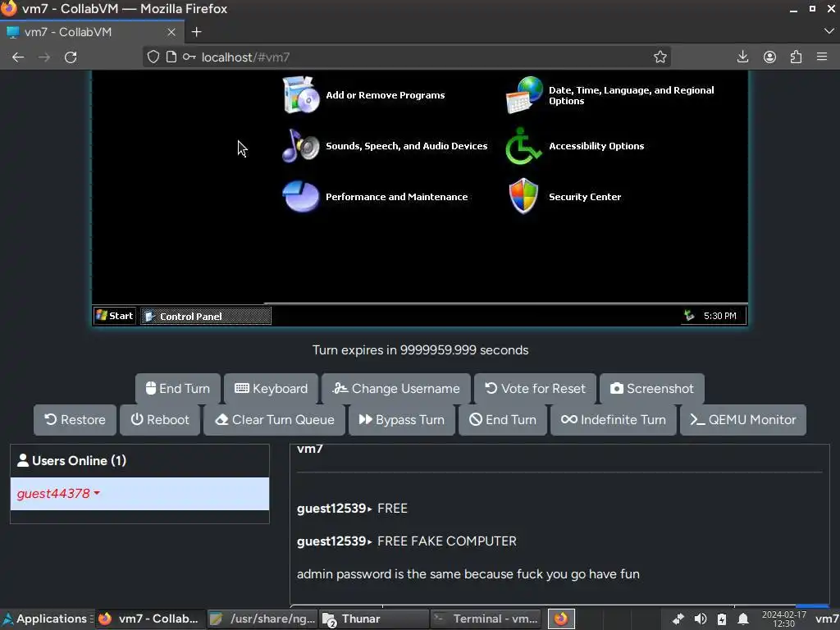Screen dimensions: 840x630
Task: Click the network connection tray icon
Action: (x=678, y=619)
